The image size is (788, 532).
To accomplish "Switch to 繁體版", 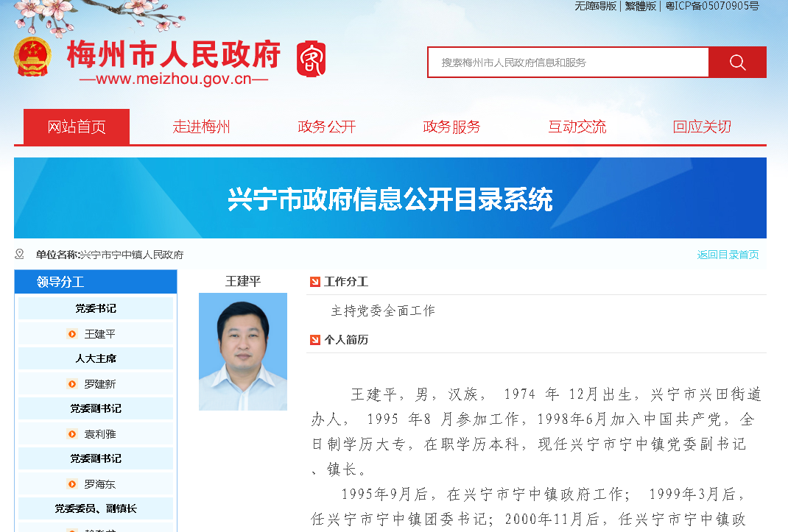I will click(x=640, y=6).
